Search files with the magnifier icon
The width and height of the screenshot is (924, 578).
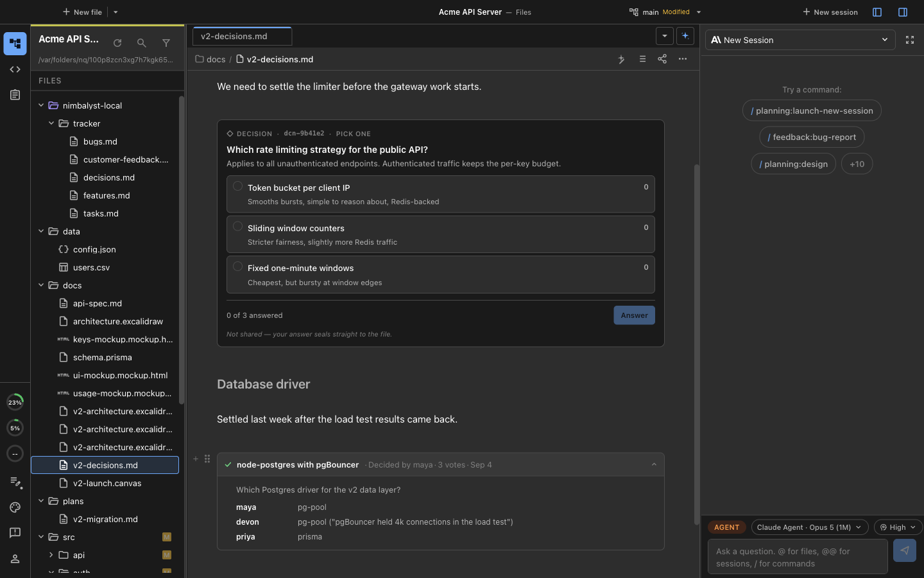pyautogui.click(x=142, y=43)
